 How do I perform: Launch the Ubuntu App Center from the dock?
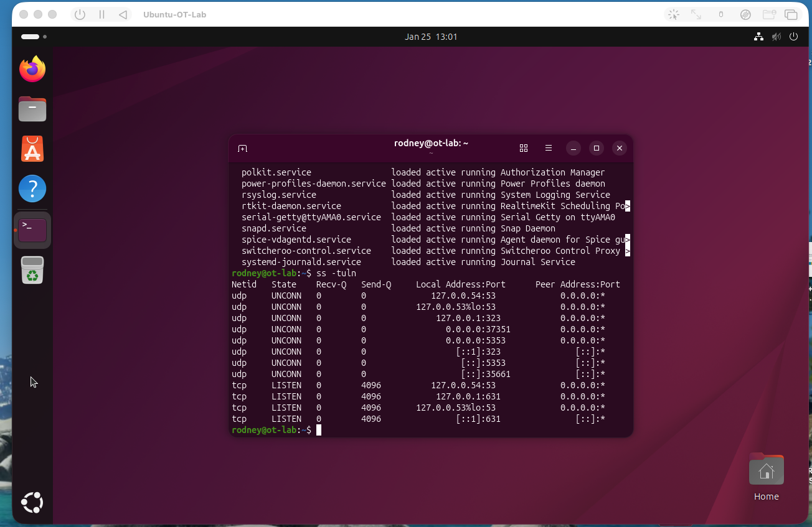(32, 149)
